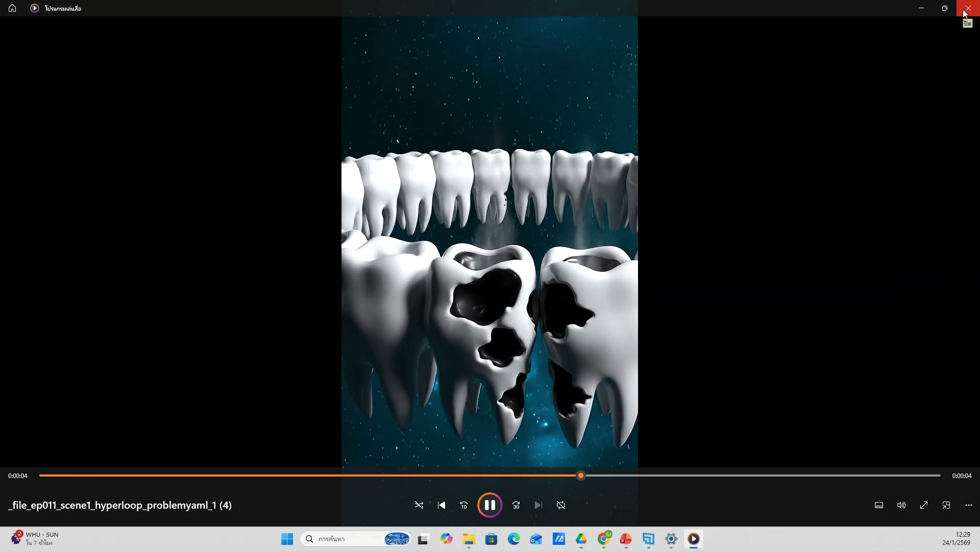Skip forward 30 seconds

click(x=516, y=505)
